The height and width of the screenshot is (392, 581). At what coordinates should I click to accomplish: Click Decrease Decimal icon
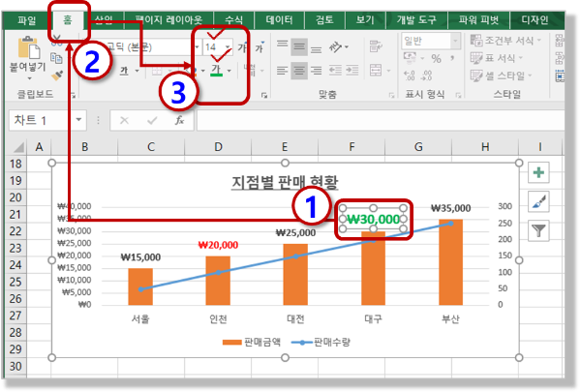[426, 75]
